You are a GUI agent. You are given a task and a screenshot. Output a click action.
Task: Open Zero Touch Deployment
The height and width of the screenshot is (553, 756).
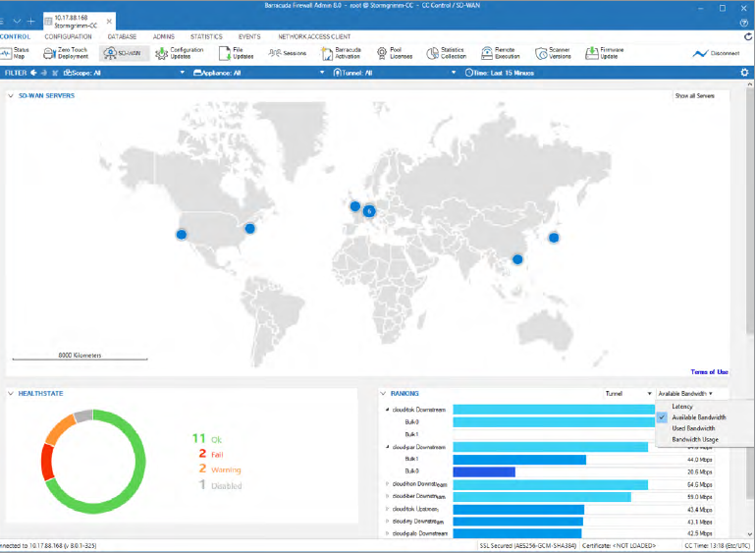click(66, 53)
